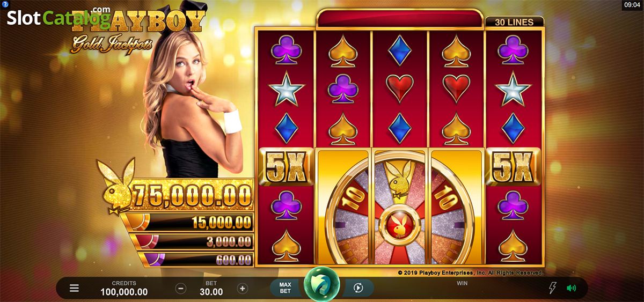Toggle quick spin lightning icon

pyautogui.click(x=552, y=288)
